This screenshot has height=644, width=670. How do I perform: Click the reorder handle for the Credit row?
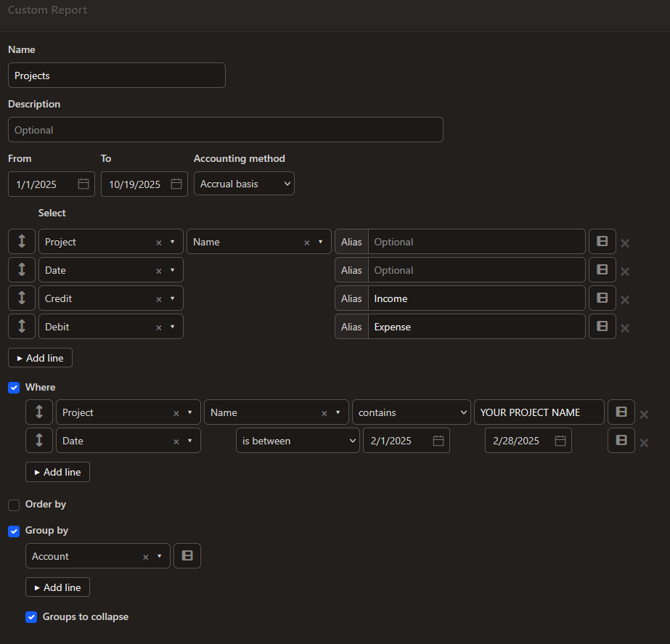tap(21, 298)
